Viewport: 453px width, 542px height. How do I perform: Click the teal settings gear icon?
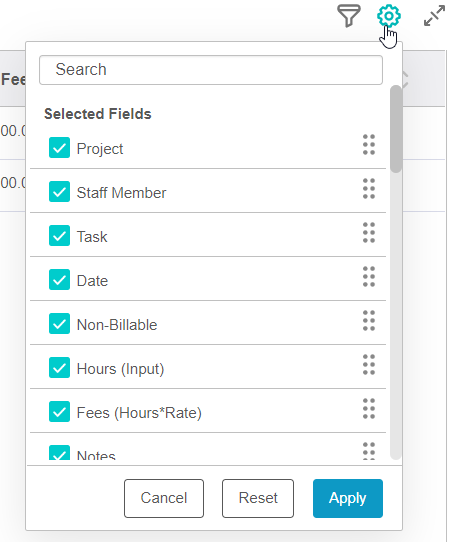point(389,16)
